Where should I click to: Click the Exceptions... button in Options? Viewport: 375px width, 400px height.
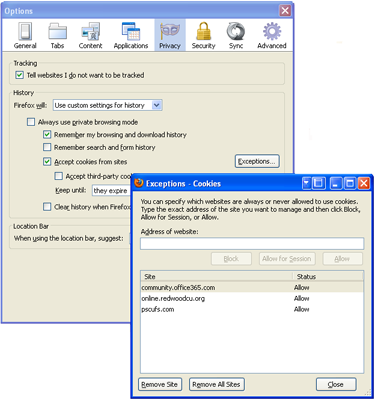tap(257, 161)
